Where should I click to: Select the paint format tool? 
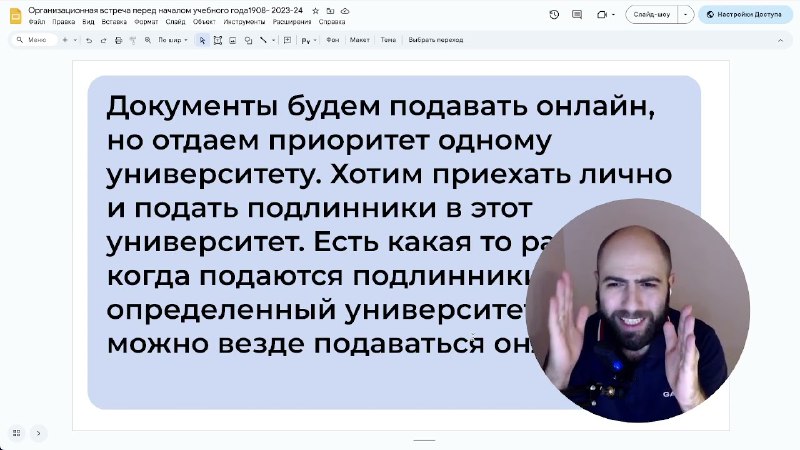click(x=133, y=40)
